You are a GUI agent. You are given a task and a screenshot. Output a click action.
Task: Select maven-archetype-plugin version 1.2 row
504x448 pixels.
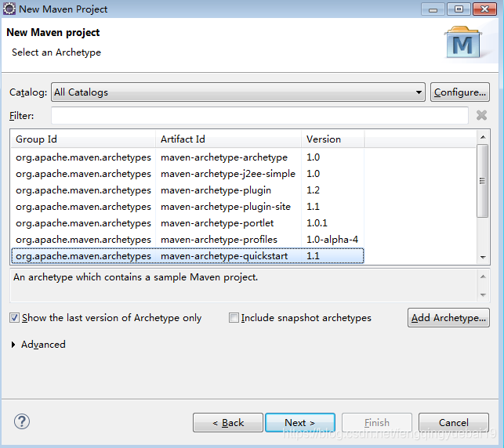click(x=187, y=190)
